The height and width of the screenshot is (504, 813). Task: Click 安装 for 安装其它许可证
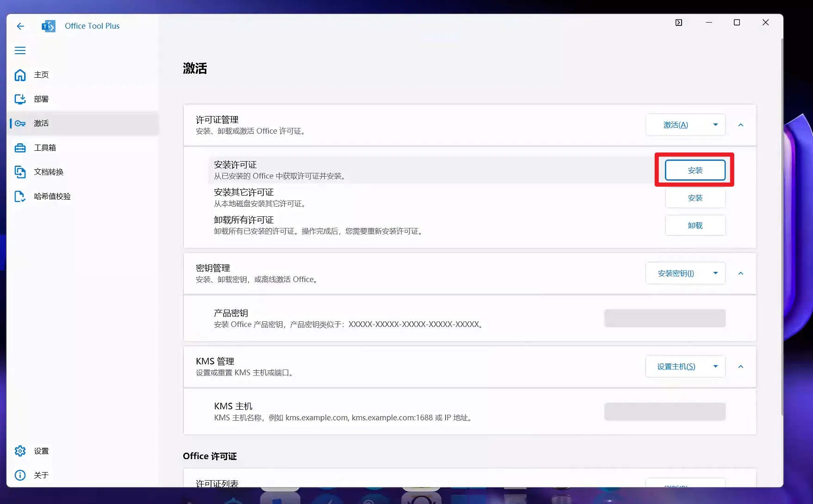tap(695, 198)
